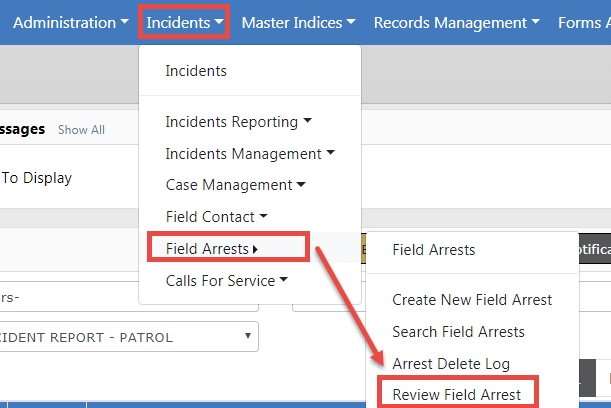Expand Incidents Reporting submenu
Viewport: 611px width, 408px height.
[x=238, y=122]
